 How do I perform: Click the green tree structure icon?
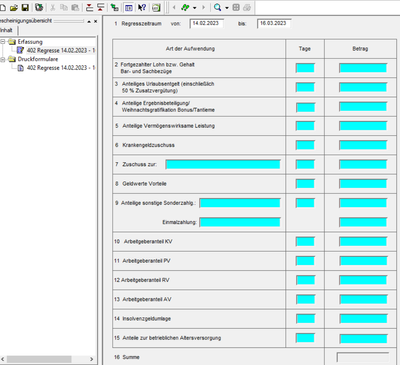point(115,7)
